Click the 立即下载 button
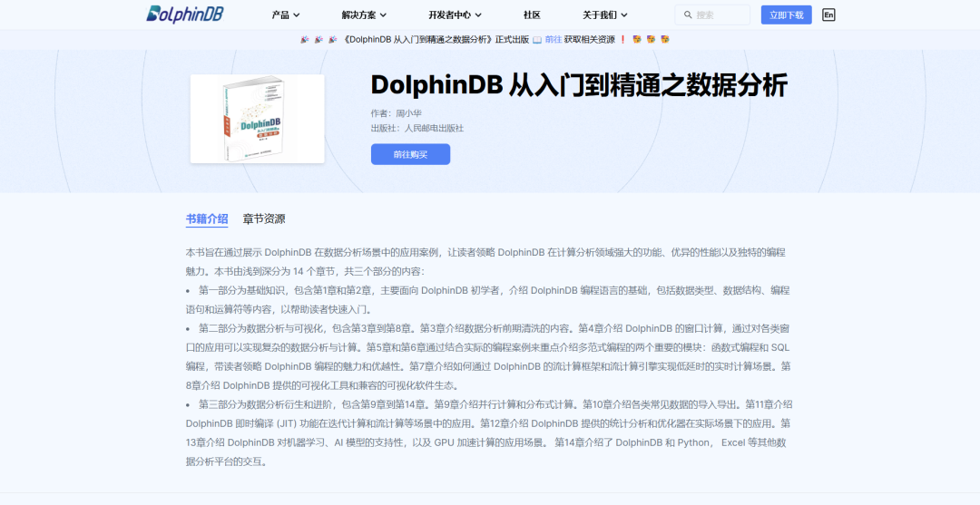This screenshot has width=980, height=505. point(786,15)
